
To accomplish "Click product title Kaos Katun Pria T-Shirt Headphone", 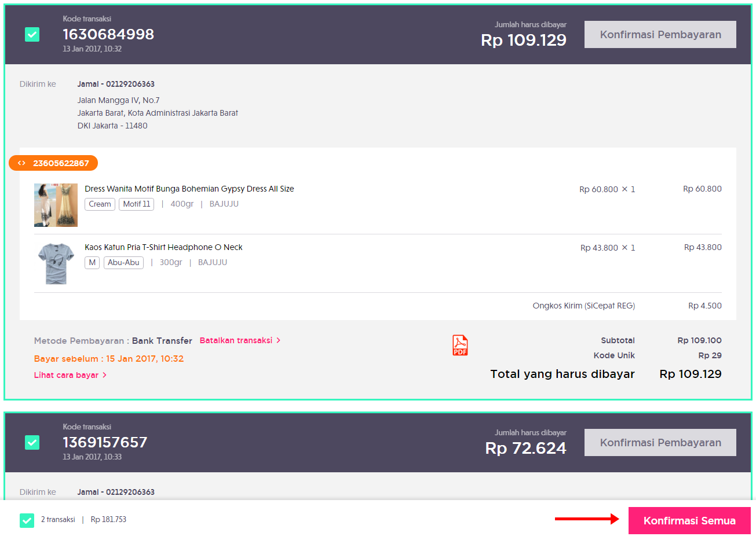I will pos(163,247).
